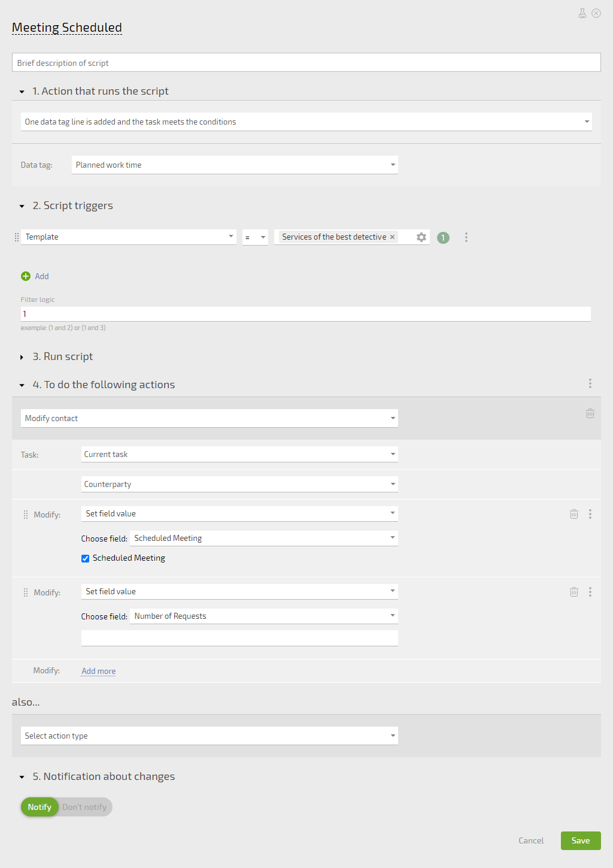
Task: Remove the Services of the best detective tag
Action: point(393,237)
